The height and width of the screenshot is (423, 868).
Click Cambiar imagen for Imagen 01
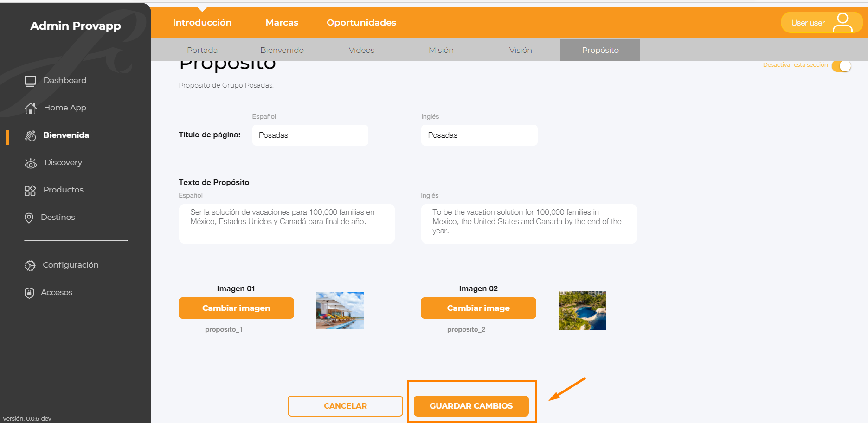pos(236,308)
